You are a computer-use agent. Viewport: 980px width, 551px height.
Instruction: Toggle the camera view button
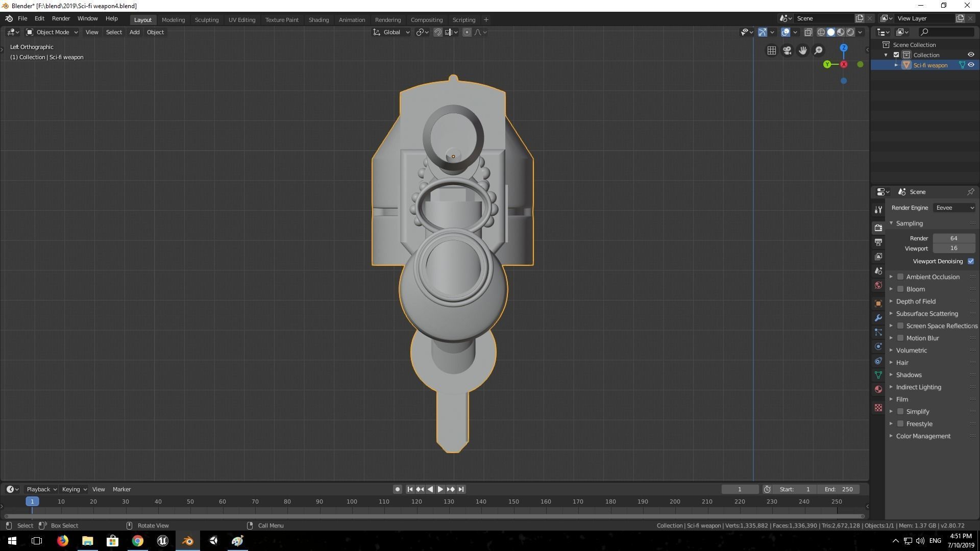[787, 51]
